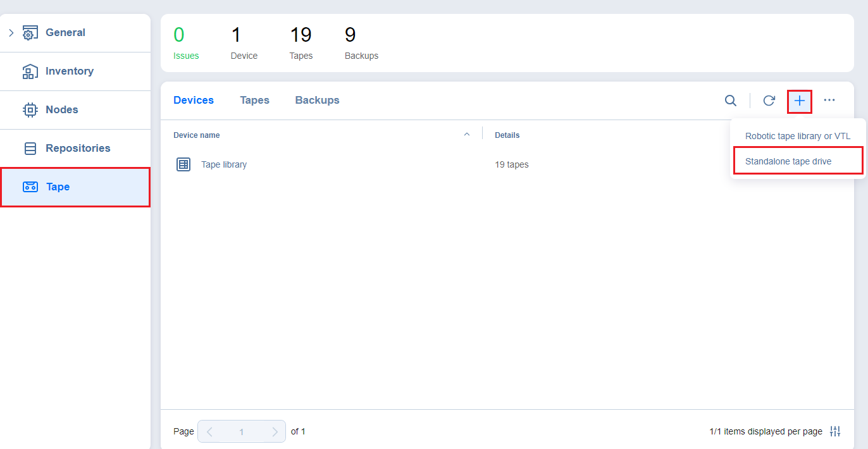868x449 pixels.
Task: Go to previous page arrow
Action: (209, 432)
